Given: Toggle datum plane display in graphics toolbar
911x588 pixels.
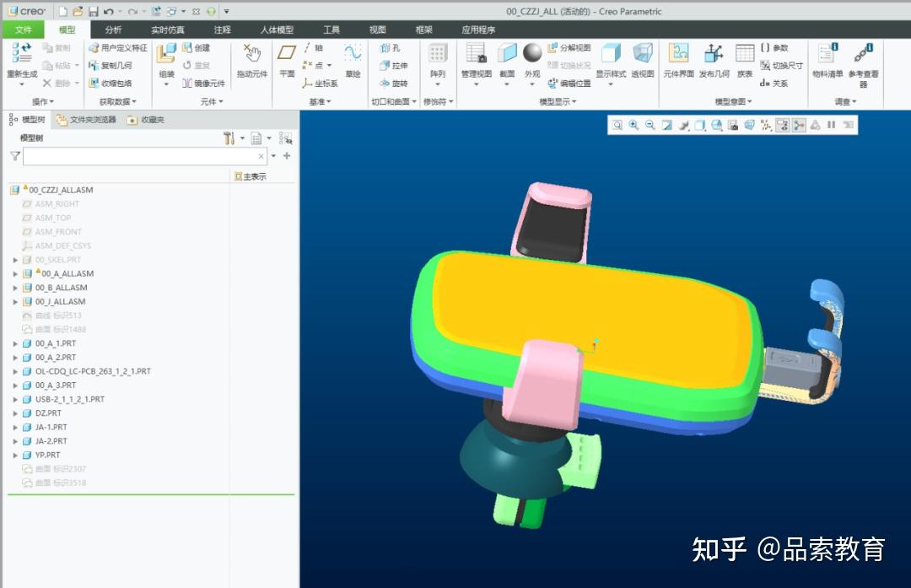Looking at the screenshot, I should (x=765, y=124).
